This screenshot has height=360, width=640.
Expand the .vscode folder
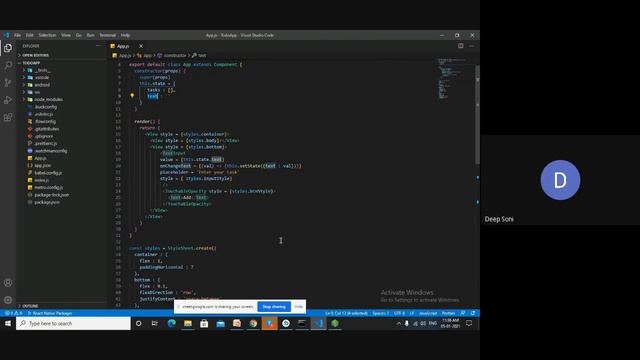[42, 78]
